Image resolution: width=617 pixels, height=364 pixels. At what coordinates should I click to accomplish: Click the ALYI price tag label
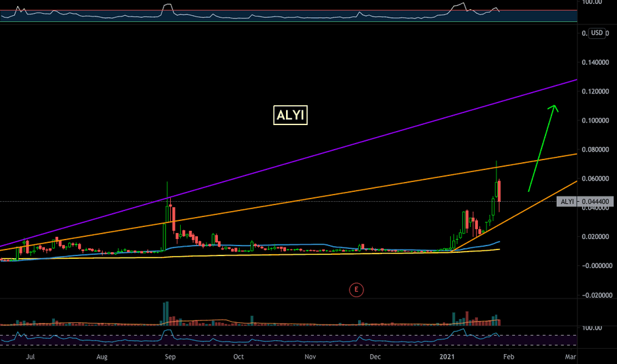(x=567, y=202)
